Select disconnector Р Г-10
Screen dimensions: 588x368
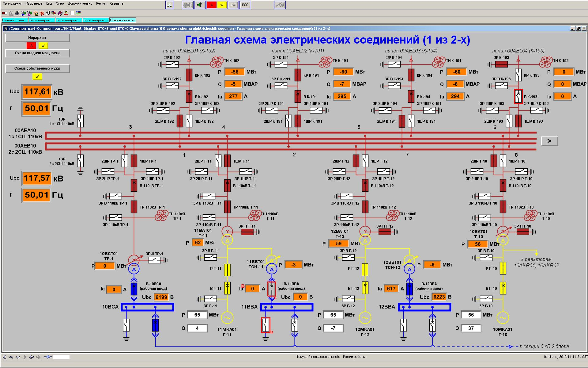click(503, 268)
